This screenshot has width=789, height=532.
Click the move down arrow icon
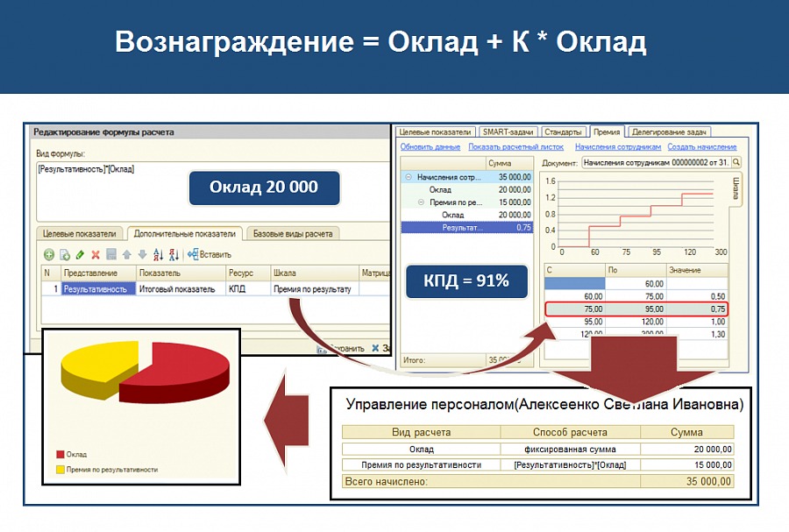click(x=142, y=255)
